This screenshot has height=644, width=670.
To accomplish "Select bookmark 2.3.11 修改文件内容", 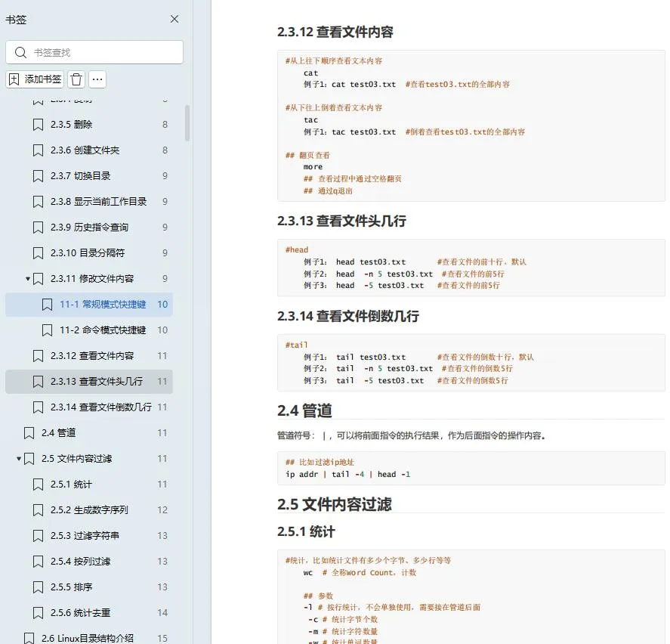I will [89, 279].
